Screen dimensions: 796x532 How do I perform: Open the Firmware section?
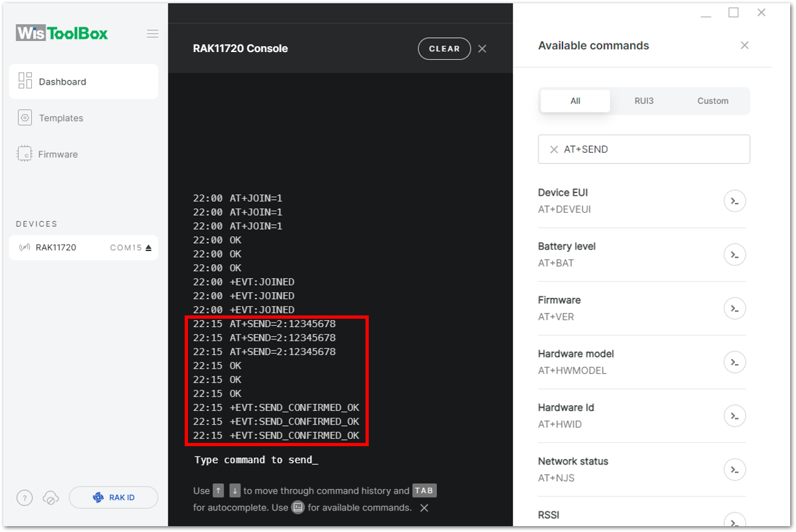point(57,154)
